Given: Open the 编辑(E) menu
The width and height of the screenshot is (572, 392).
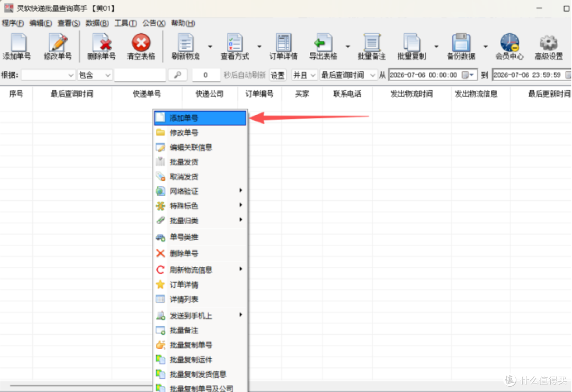Looking at the screenshot, I should click(40, 23).
